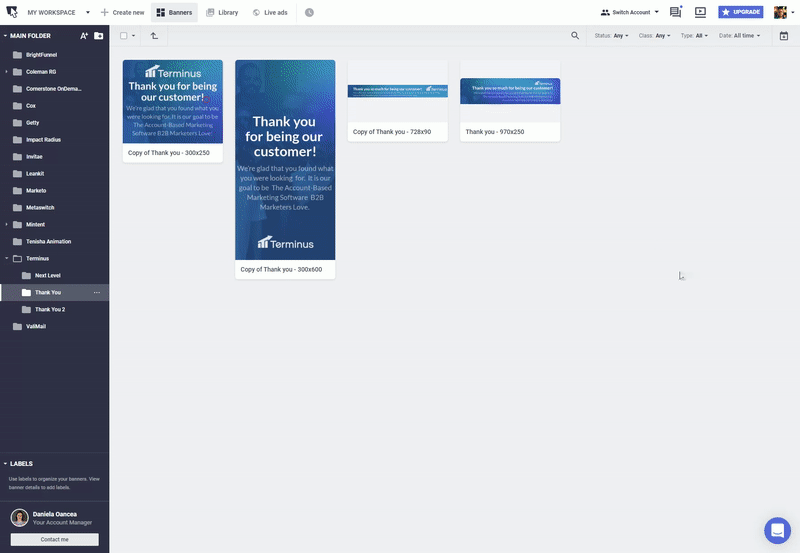This screenshot has width=800, height=553.
Task: Click the 'Copy of Thank you - 300x600' title
Action: point(281,269)
